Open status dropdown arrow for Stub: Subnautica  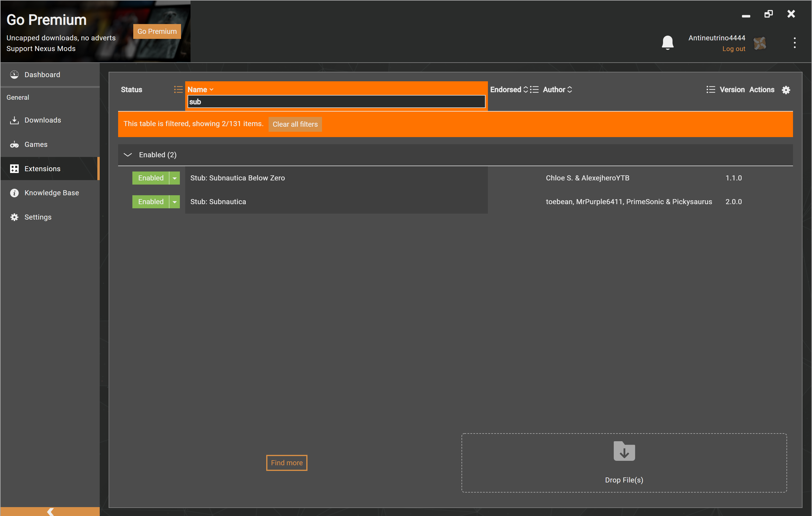pos(174,201)
